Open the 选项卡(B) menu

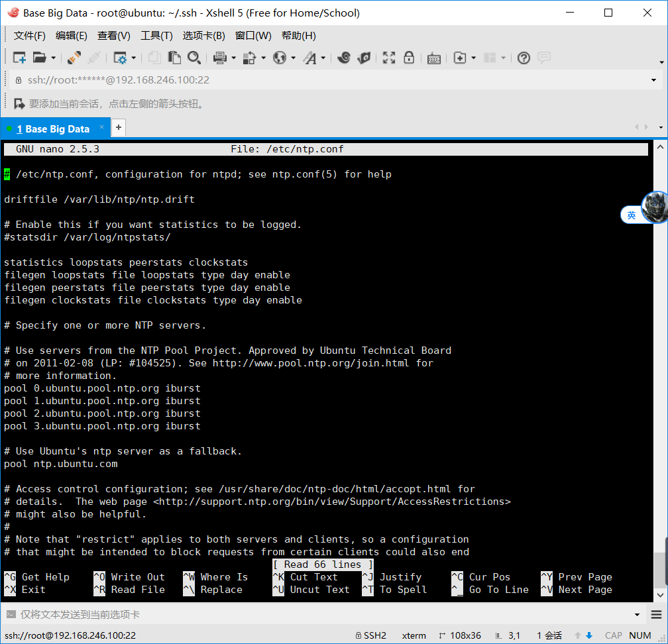[203, 35]
